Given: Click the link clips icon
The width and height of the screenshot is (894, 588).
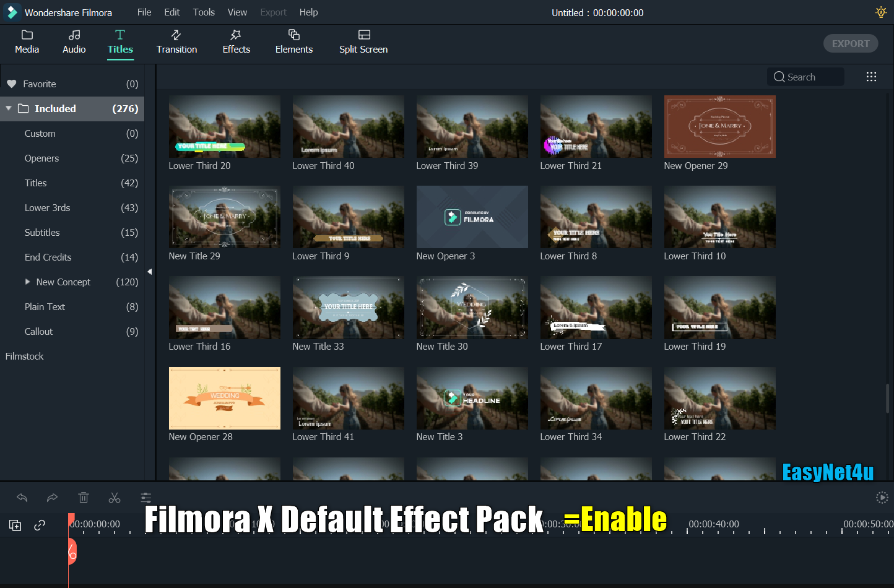Looking at the screenshot, I should (39, 524).
